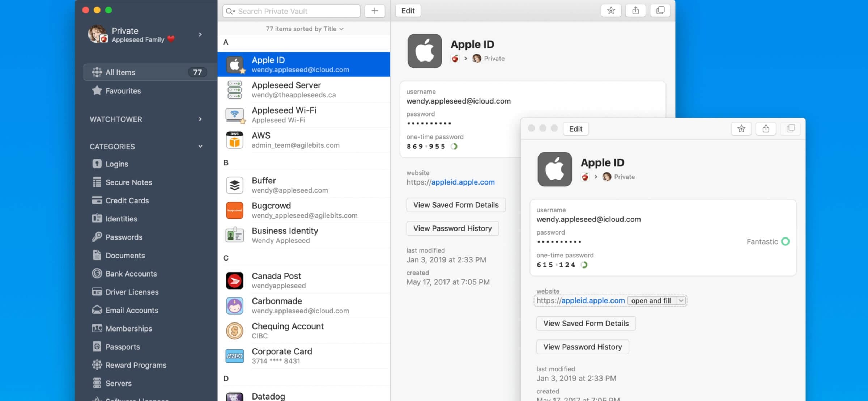Click View Saved Form Details in detached window
This screenshot has height=401, width=868.
pyautogui.click(x=586, y=323)
